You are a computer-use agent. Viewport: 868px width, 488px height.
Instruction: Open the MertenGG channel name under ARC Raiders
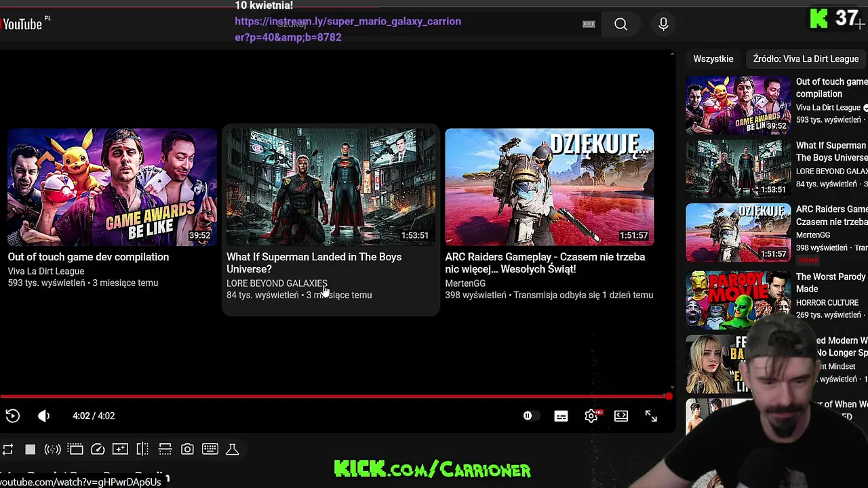pos(465,283)
